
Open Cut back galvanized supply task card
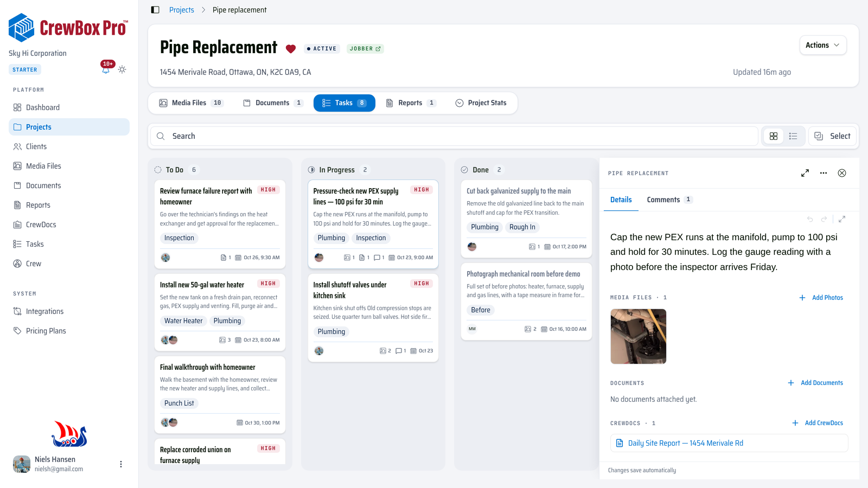pyautogui.click(x=526, y=219)
